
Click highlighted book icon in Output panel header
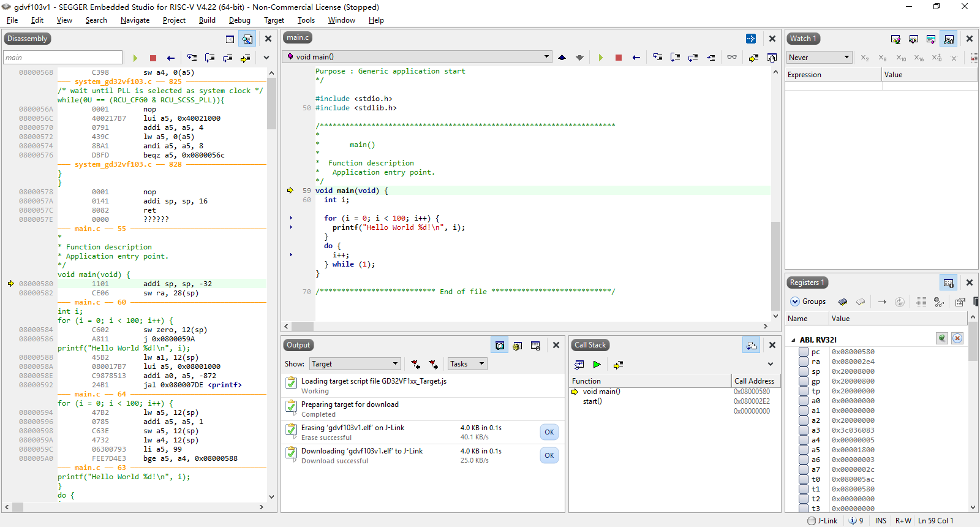point(500,346)
